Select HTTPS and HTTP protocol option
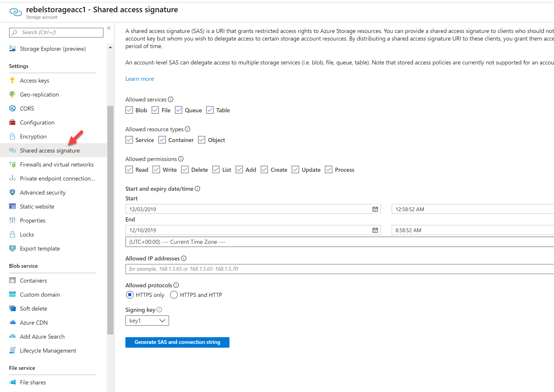The width and height of the screenshot is (554, 392). (174, 295)
